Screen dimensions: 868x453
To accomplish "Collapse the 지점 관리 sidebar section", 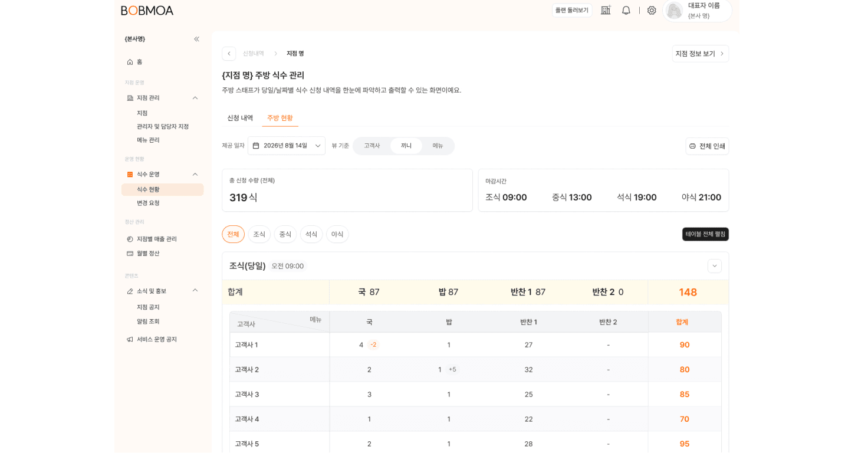I will 195,98.
